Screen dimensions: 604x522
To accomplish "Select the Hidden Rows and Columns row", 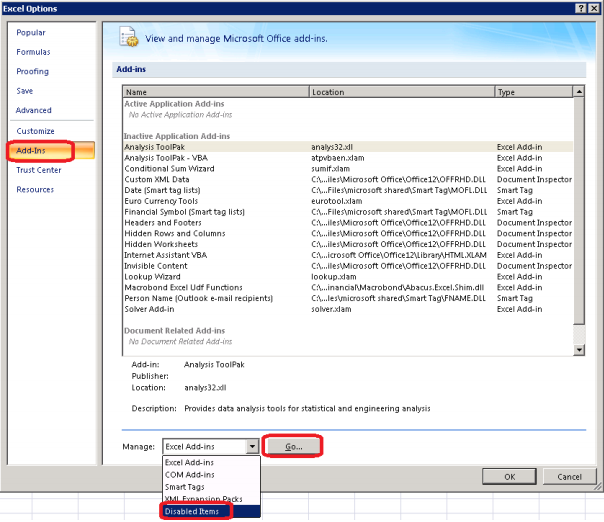I will click(348, 233).
